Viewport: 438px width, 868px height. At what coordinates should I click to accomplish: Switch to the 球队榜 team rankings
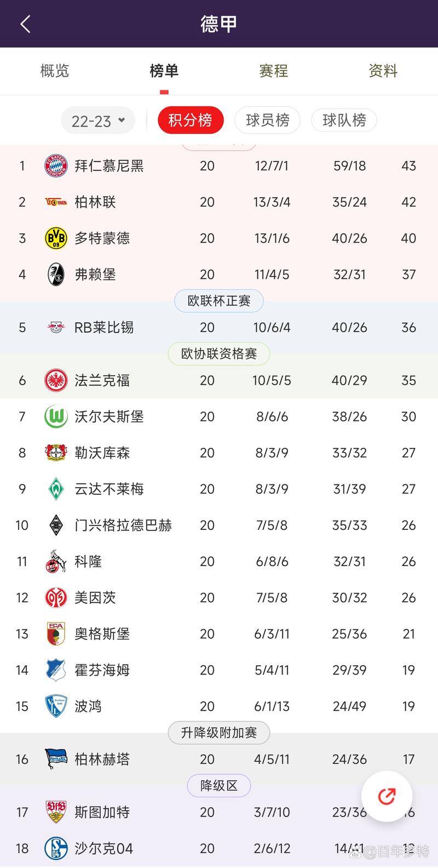344,120
